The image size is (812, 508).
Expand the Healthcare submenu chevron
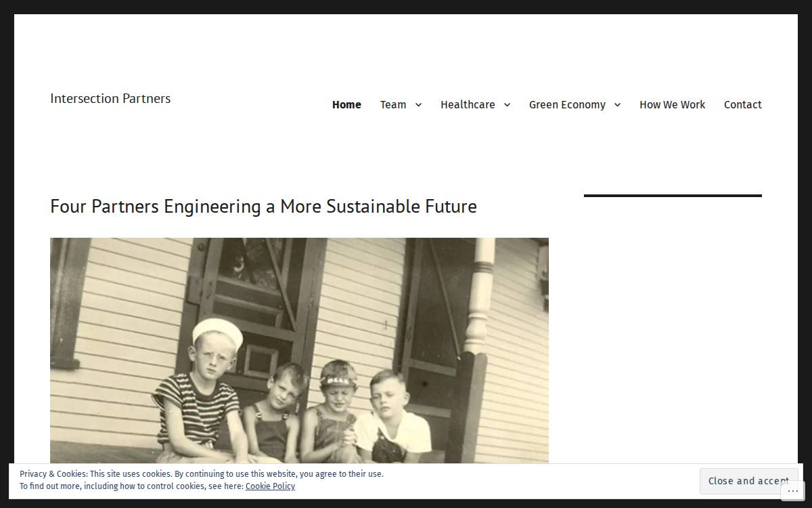507,104
